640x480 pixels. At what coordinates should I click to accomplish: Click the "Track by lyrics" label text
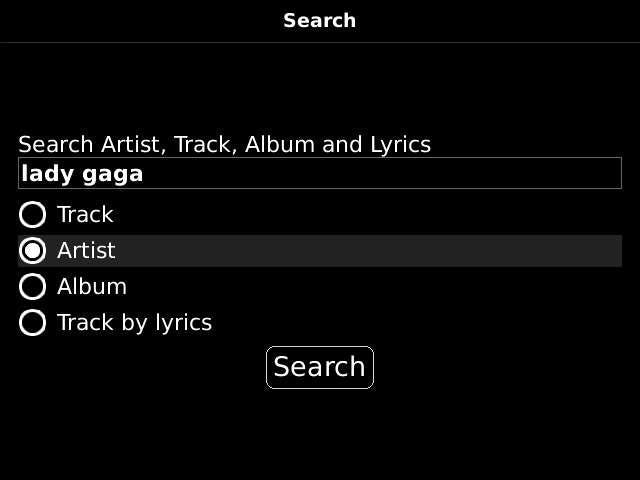[x=134, y=323]
